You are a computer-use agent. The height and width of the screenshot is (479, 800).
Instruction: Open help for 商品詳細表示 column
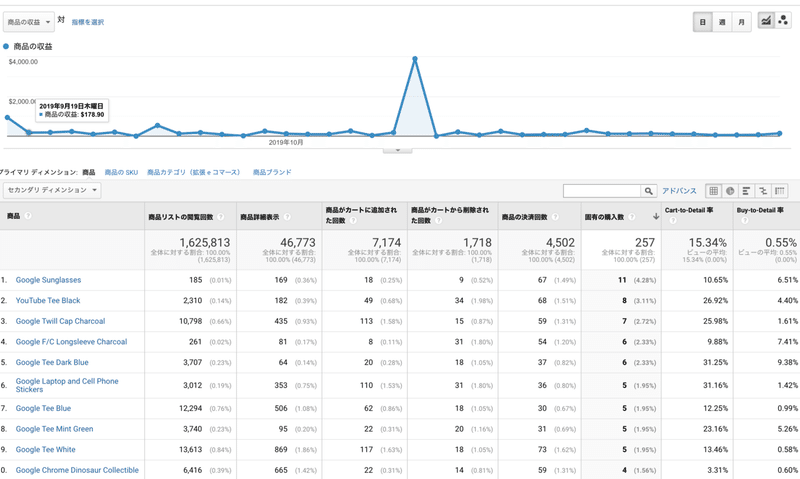point(287,217)
